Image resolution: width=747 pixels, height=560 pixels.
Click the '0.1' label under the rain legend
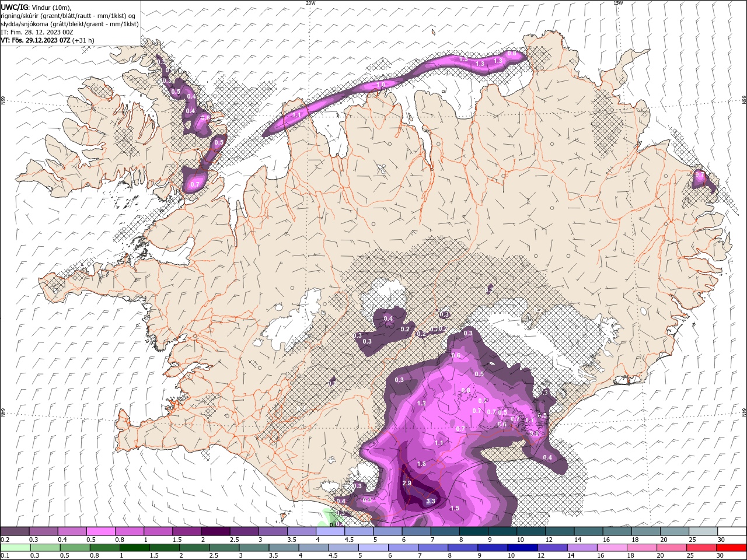tap(5, 556)
